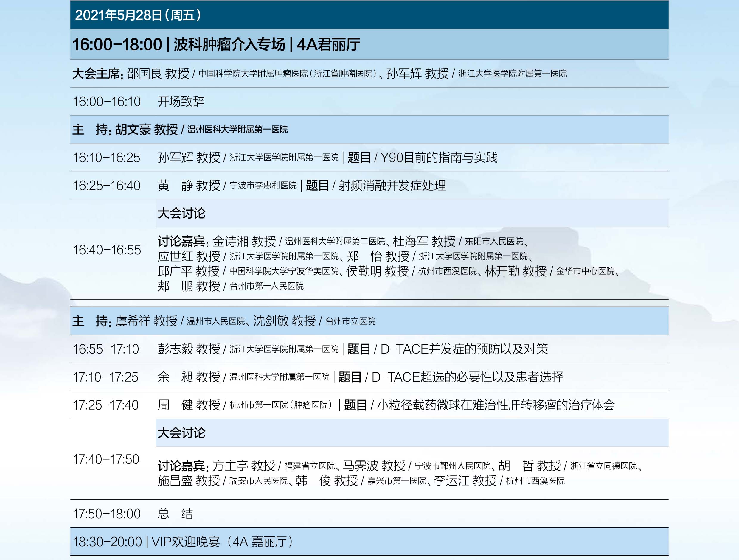739x560 pixels.
Task: Select talk title D-TACE超选的必要性以及患者选择
Action: (468, 377)
